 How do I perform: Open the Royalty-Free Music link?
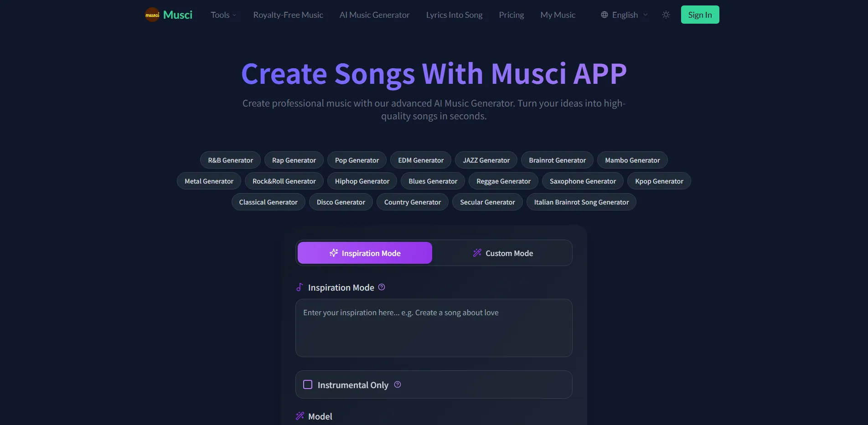288,15
